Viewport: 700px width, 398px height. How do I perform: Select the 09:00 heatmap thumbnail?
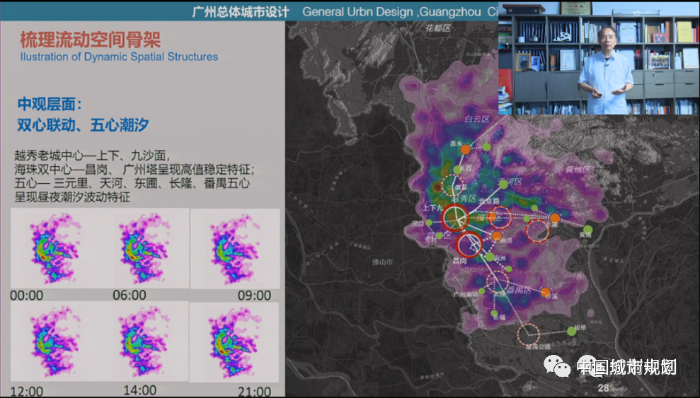click(x=235, y=249)
